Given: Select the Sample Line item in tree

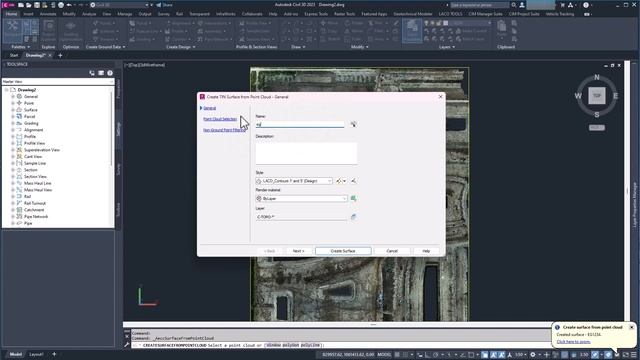Looking at the screenshot, I should 35,163.
